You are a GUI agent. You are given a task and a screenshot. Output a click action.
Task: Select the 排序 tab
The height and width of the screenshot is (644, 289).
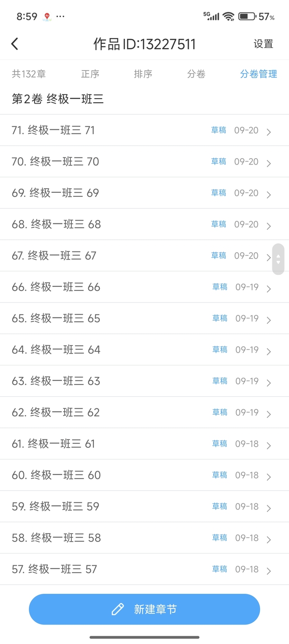(x=143, y=74)
